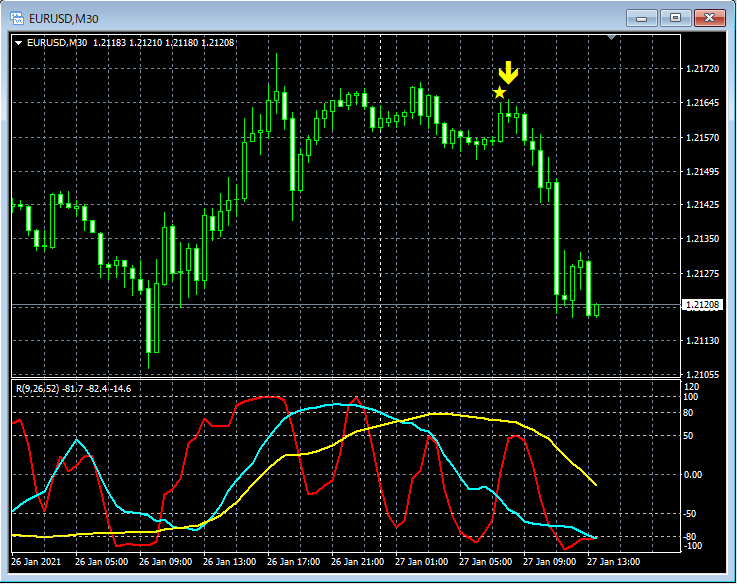
Task: Click the 1.21275 price scale label
Action: pos(703,273)
